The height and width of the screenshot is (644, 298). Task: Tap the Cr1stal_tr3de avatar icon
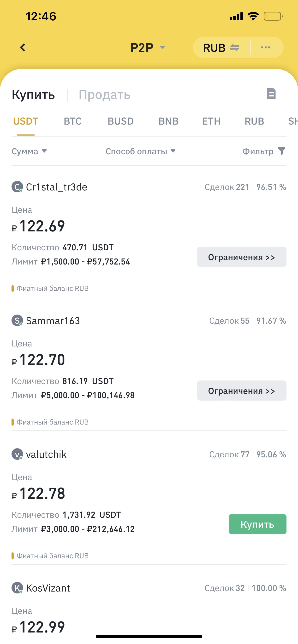(17, 187)
